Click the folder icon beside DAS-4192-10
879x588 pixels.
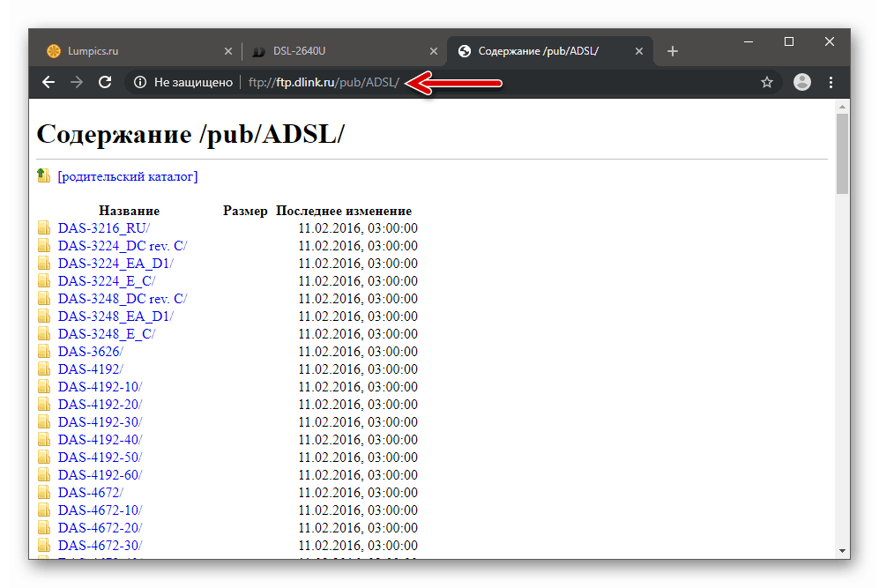[x=44, y=386]
